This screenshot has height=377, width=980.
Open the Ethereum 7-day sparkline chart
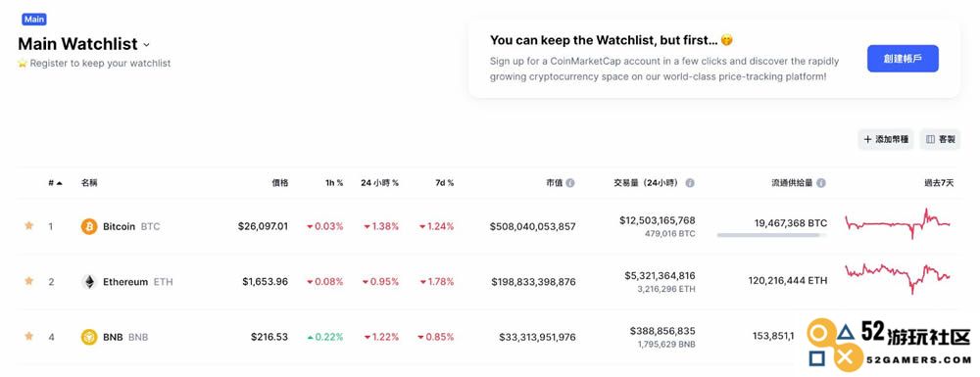click(898, 278)
